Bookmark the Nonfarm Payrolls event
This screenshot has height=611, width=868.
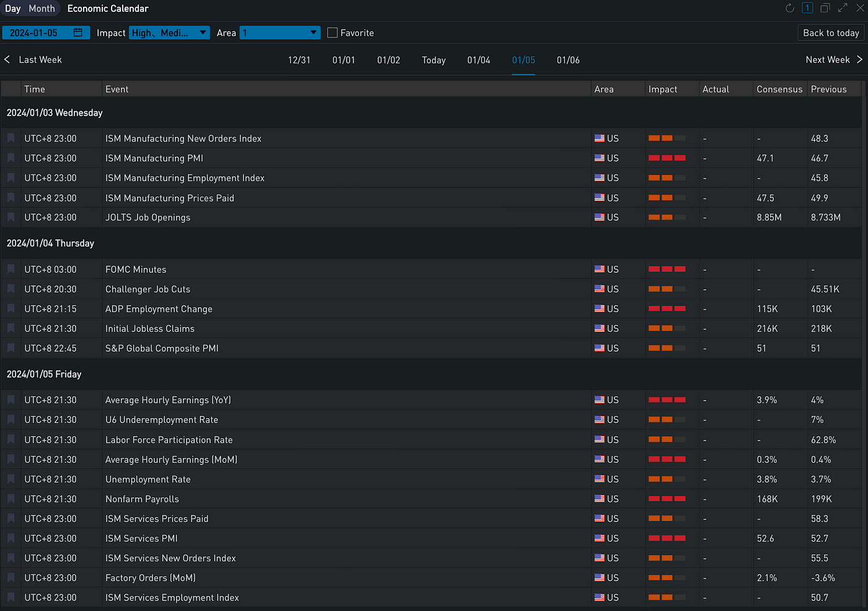11,499
